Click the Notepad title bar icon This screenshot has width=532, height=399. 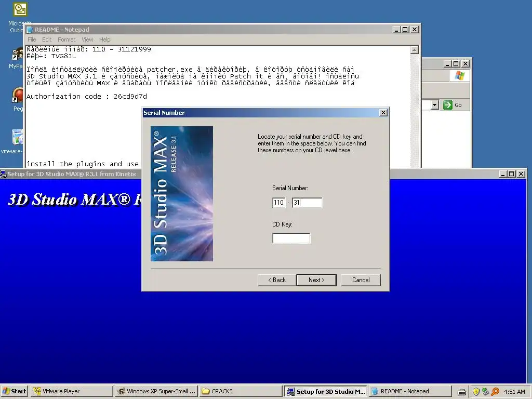coord(30,30)
